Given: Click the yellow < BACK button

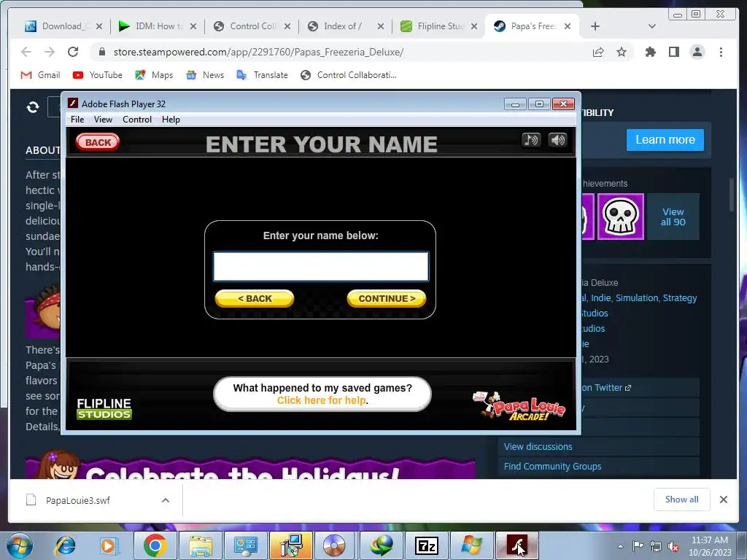Looking at the screenshot, I should (x=255, y=298).
